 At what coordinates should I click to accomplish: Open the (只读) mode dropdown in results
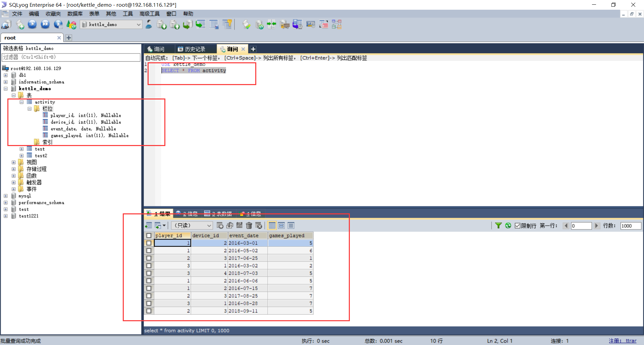208,225
